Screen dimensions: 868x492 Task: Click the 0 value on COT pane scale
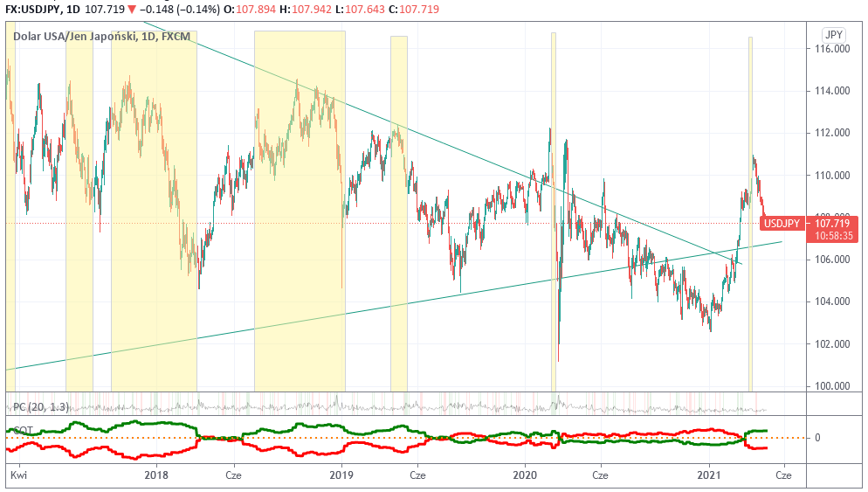pos(817,437)
